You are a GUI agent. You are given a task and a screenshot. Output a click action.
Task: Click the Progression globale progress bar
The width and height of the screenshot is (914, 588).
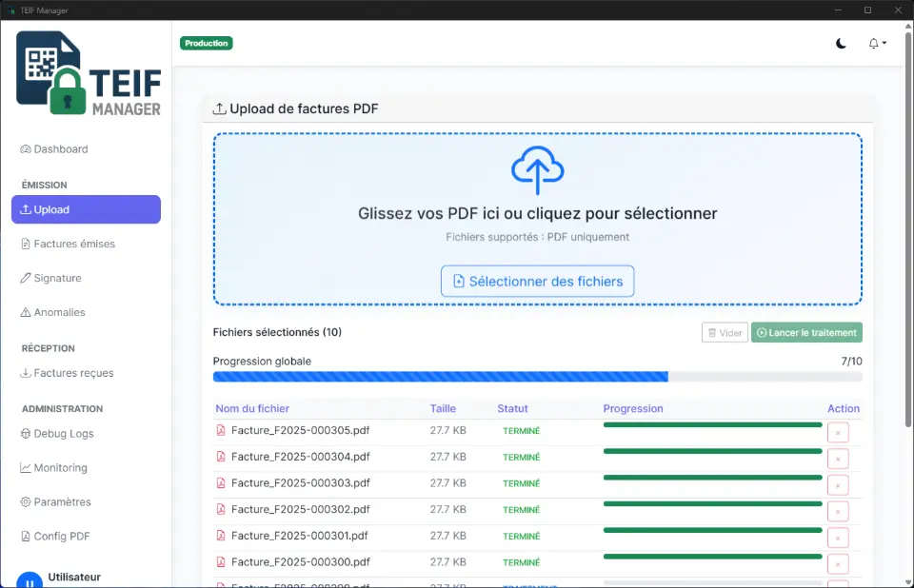(x=536, y=377)
